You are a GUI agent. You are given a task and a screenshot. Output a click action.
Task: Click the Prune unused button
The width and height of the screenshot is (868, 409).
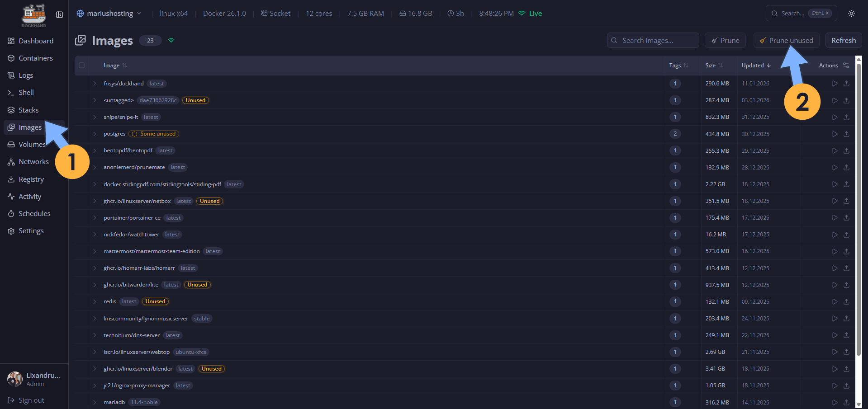click(786, 40)
